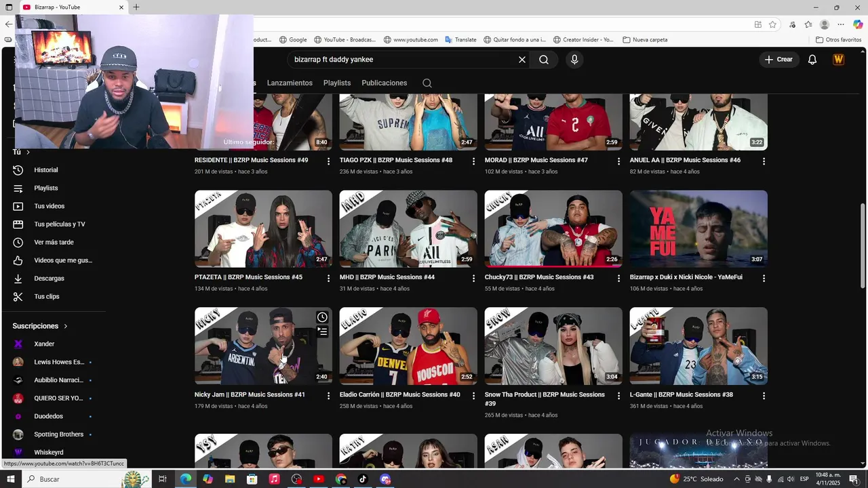Open Quitar fondo a una imagen bookmark

[x=514, y=40]
